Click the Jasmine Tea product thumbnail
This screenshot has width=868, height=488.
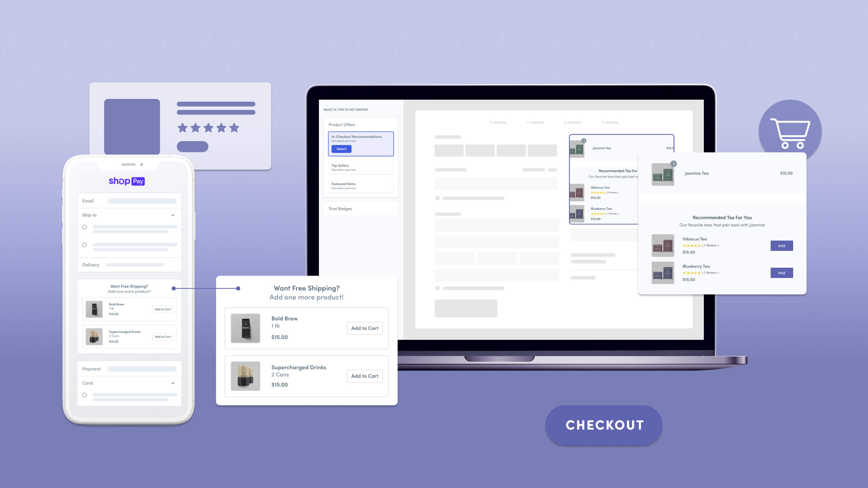[663, 173]
